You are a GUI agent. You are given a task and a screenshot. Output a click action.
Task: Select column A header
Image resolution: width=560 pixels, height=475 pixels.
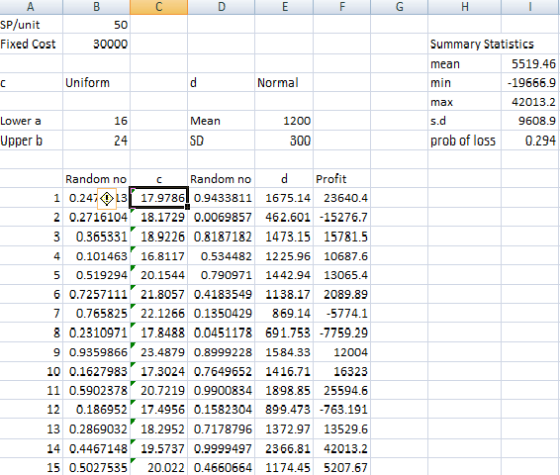click(x=31, y=7)
